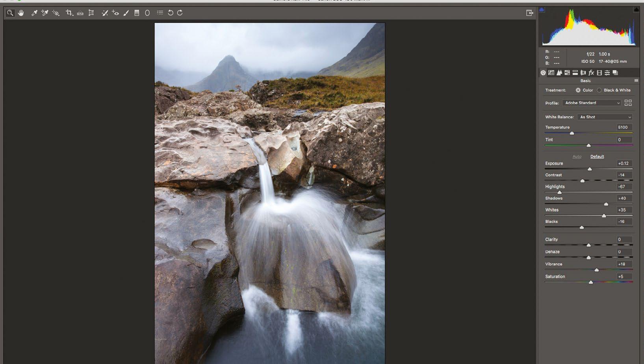Click the Temperature value field showing 5100
This screenshot has height=364, width=644.
click(625, 127)
